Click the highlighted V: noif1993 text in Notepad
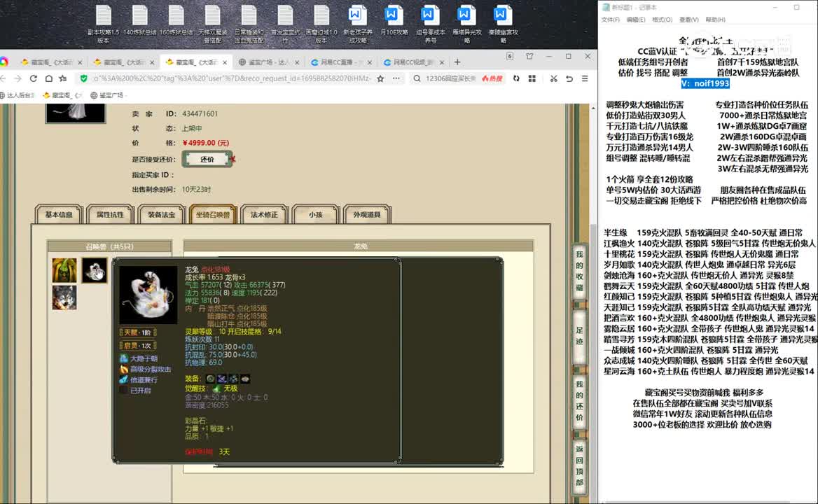The image size is (818, 504). [x=705, y=83]
